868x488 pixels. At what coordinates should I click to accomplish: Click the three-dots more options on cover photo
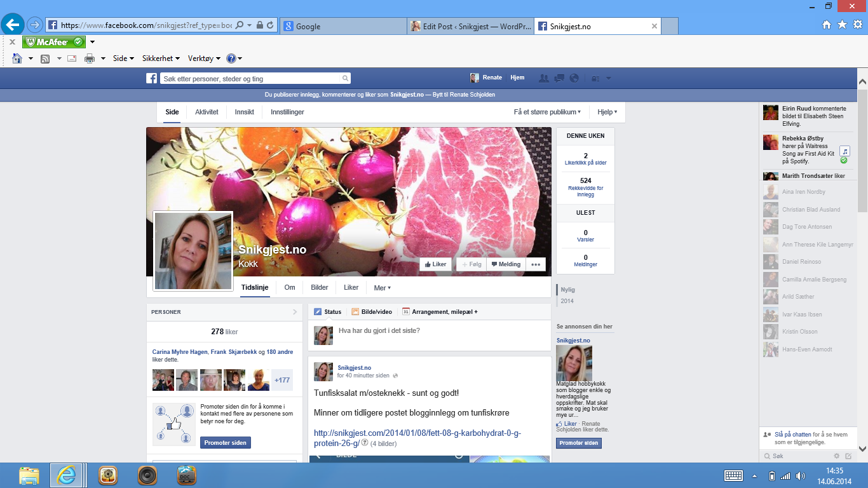[536, 264]
